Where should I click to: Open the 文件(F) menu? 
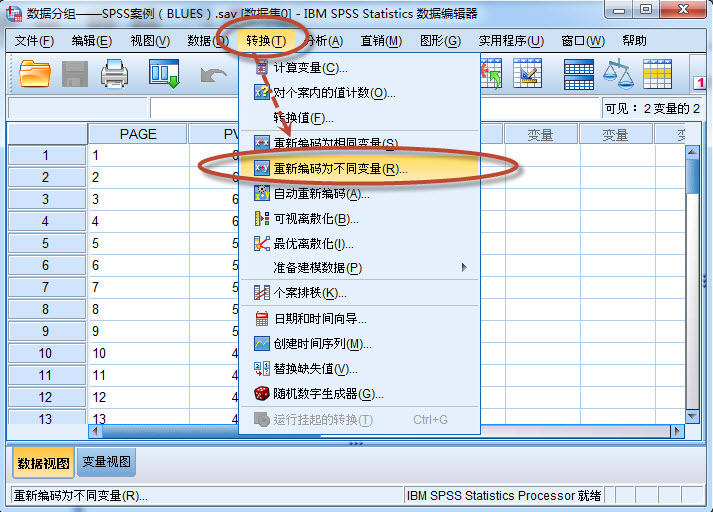(x=34, y=41)
